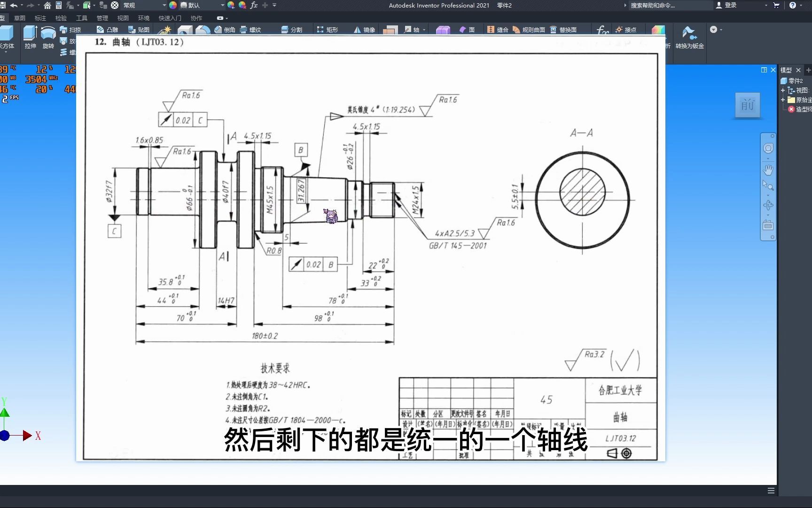Expand the 视图 node in model browser
Image resolution: width=812 pixels, height=508 pixels.
783,91
